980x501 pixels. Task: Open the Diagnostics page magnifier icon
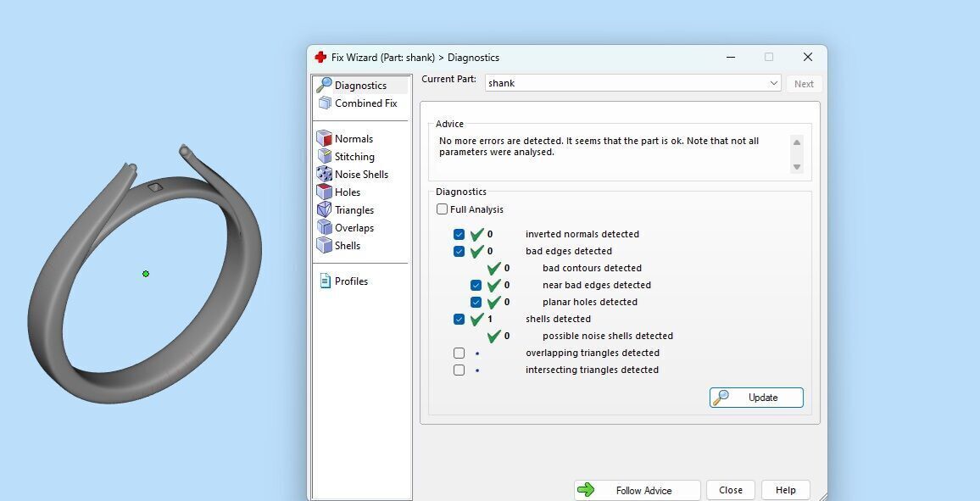tap(324, 85)
